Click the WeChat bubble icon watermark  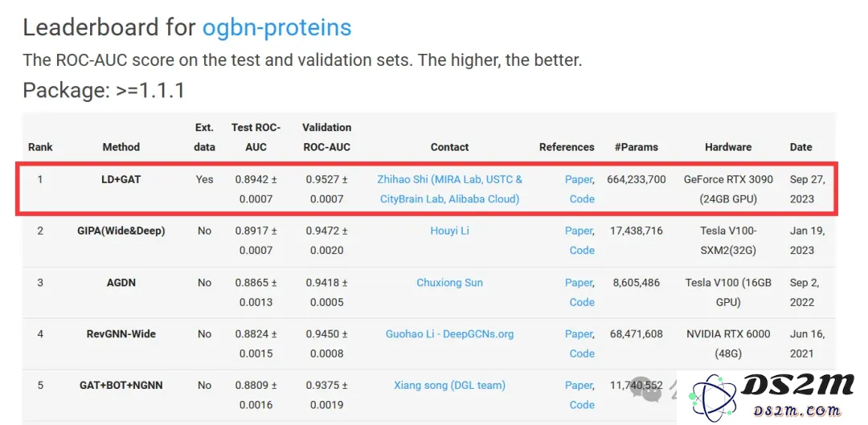646,390
